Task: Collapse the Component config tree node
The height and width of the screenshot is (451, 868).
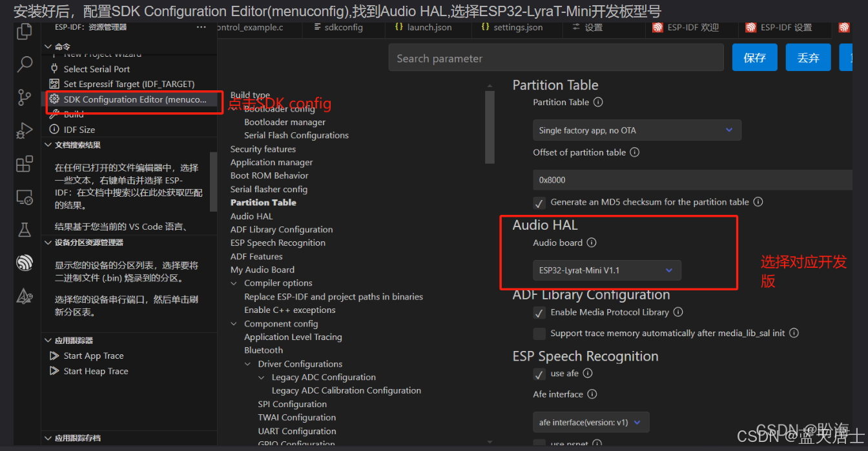Action: pyautogui.click(x=234, y=324)
